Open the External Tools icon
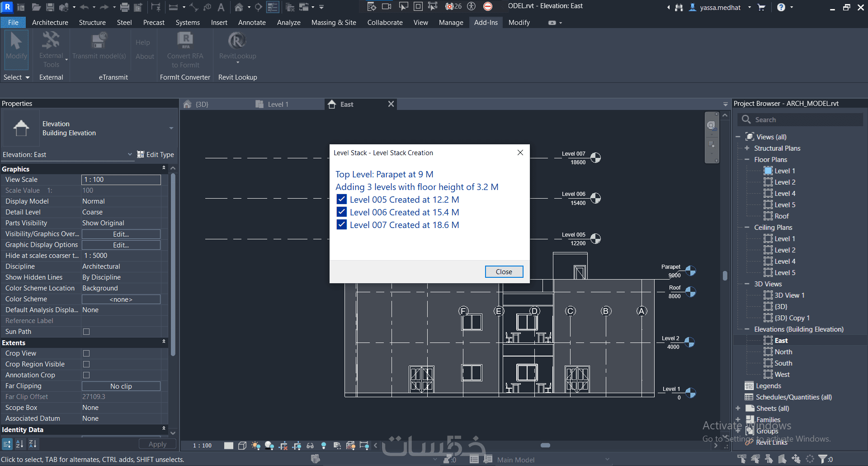 point(51,41)
